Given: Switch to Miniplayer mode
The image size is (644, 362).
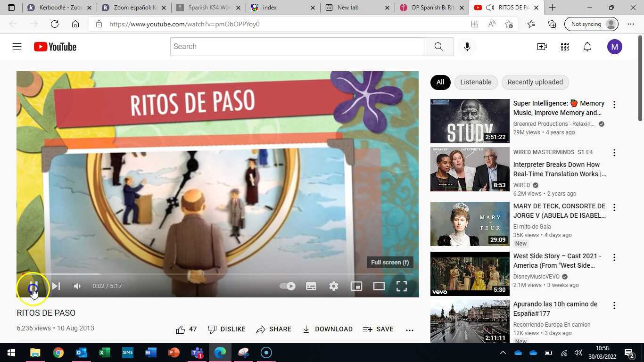Looking at the screenshot, I should click(x=356, y=286).
